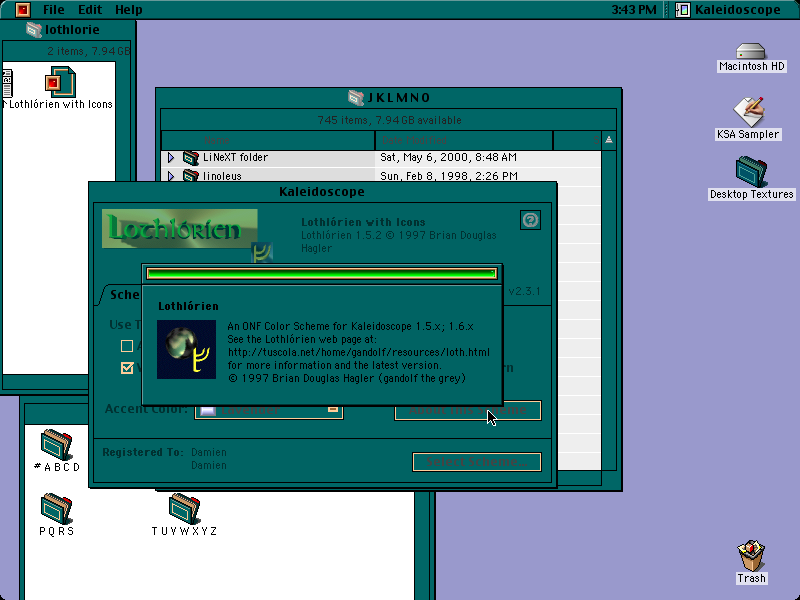Click the 1997 Brian Douglas Hagler (gandolf the grey) line
Viewport: 800px width, 600px height.
coord(347,378)
